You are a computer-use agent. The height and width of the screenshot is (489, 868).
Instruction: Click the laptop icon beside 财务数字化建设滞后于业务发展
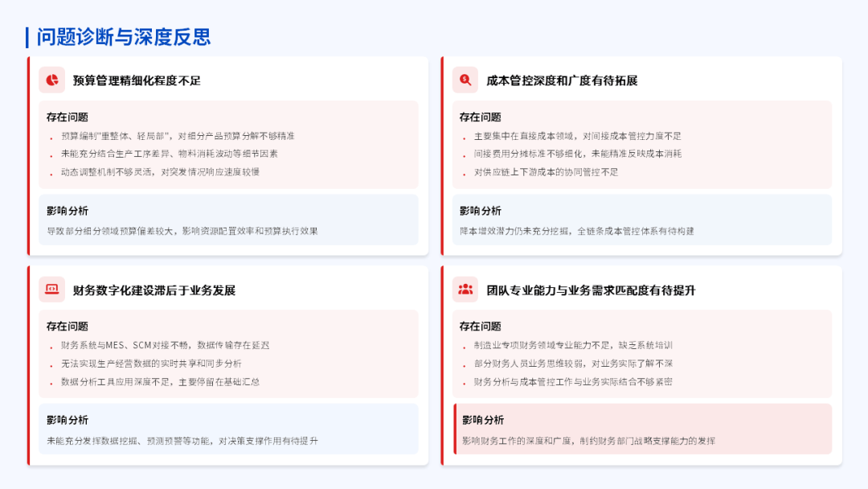(51, 290)
